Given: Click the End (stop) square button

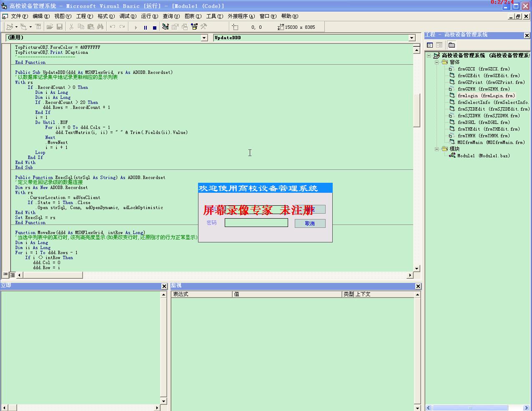Looking at the screenshot, I should pyautogui.click(x=155, y=27).
